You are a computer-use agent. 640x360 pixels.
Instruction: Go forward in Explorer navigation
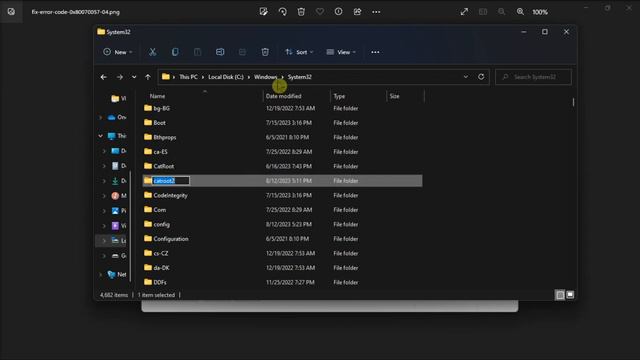(x=120, y=77)
